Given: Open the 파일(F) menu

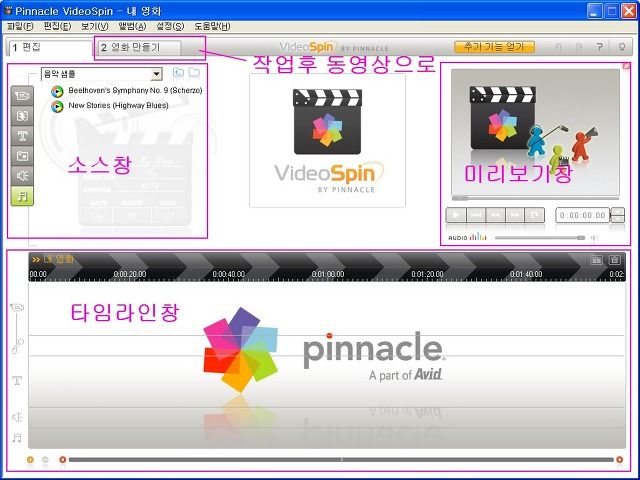Looking at the screenshot, I should click(20, 26).
